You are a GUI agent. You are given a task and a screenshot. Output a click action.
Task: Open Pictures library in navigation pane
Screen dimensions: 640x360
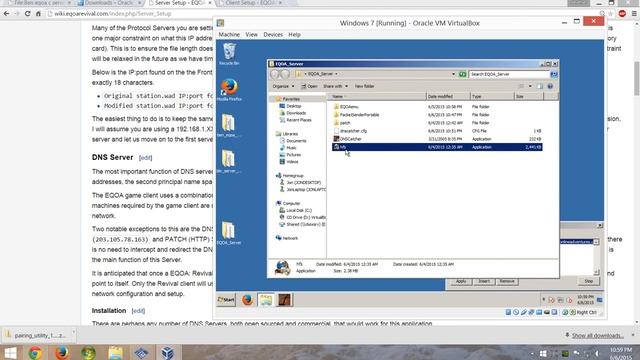(x=293, y=155)
